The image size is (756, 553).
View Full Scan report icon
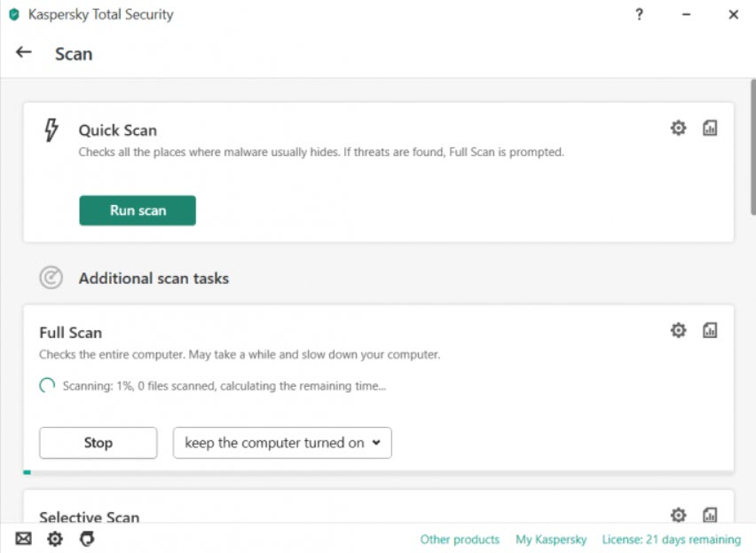click(x=710, y=330)
